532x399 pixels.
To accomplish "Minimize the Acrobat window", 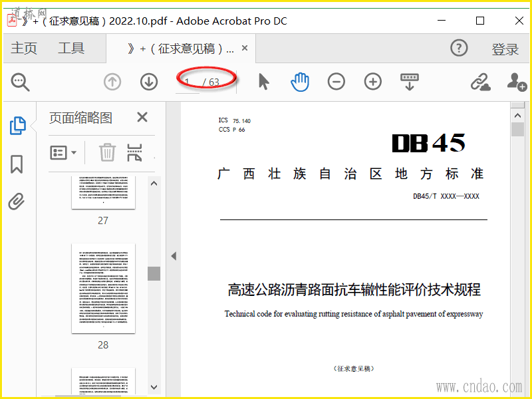I will coord(442,21).
